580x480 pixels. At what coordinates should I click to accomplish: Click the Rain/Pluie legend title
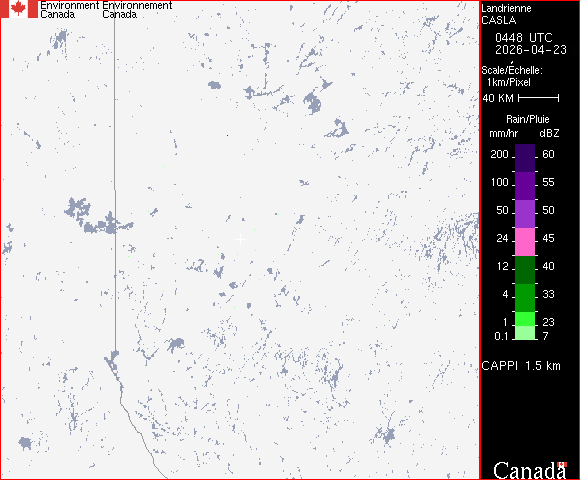527,119
